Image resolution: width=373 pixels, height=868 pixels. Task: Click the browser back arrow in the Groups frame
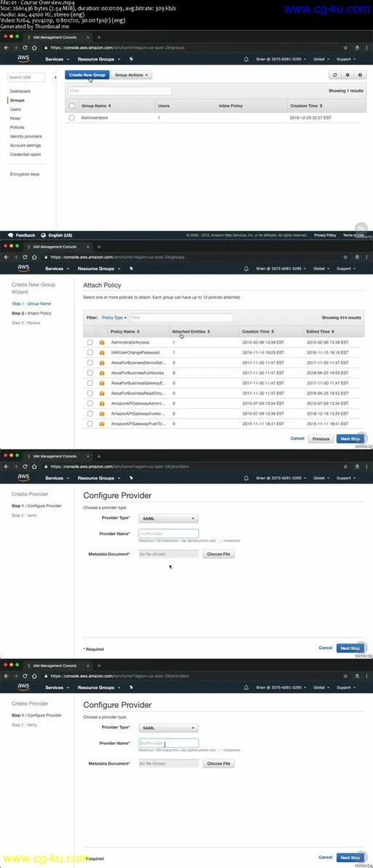coord(6,48)
